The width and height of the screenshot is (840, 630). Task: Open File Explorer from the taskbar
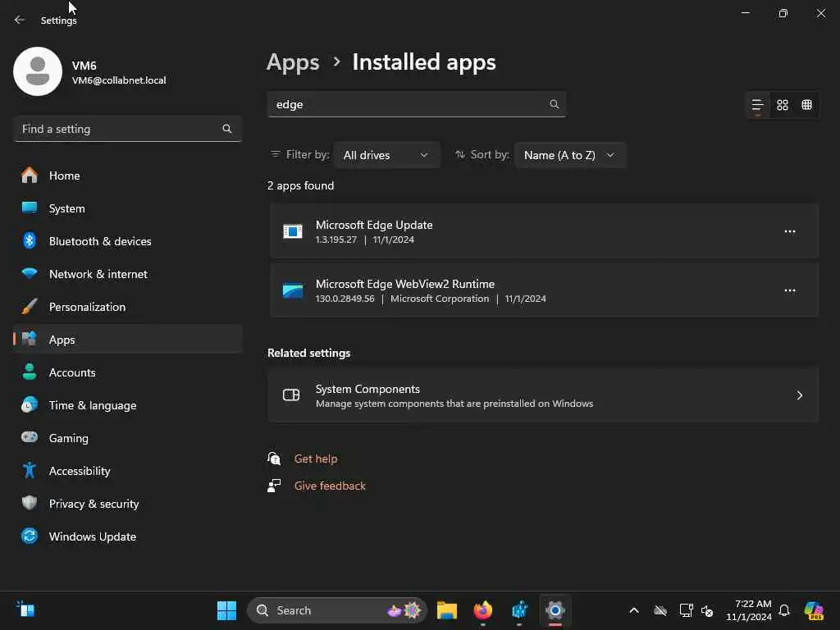(447, 610)
